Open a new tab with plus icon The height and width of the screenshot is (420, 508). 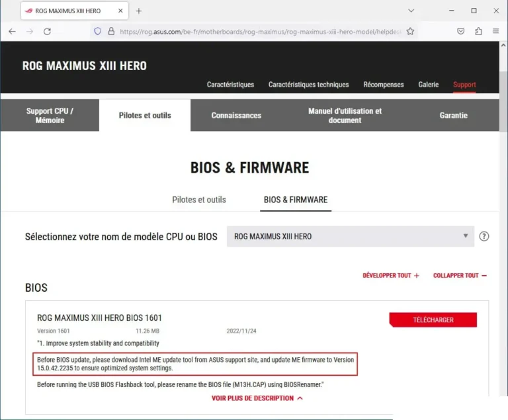pyautogui.click(x=139, y=11)
